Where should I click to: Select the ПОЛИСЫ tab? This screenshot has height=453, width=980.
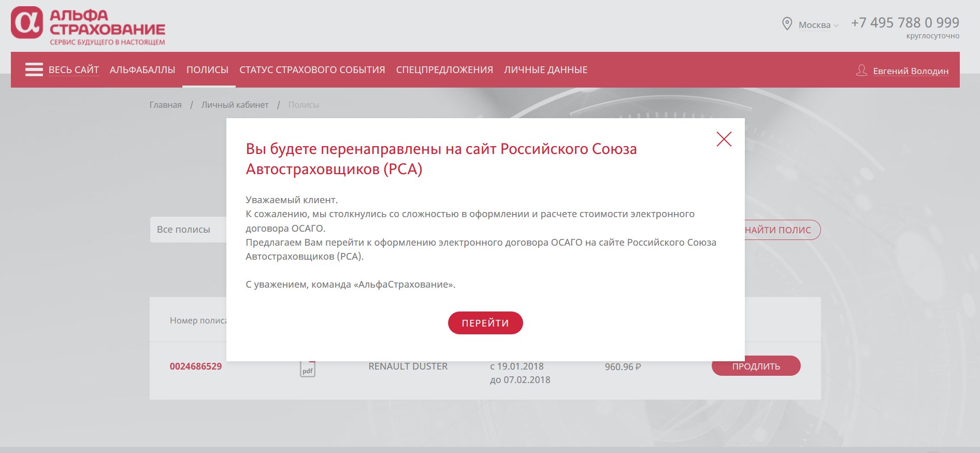click(x=207, y=70)
